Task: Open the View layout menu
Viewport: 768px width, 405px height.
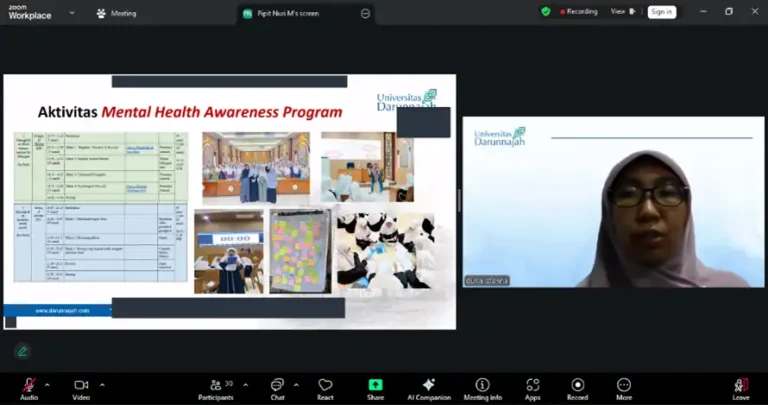Action: [x=623, y=11]
